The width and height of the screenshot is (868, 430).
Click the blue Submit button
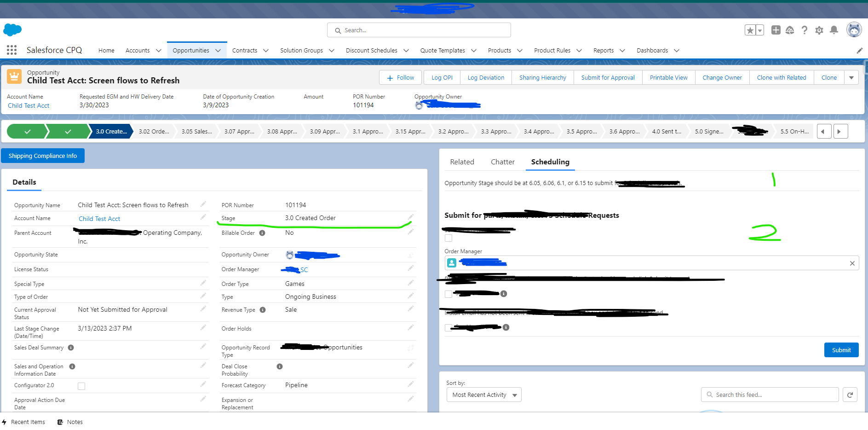(x=841, y=350)
